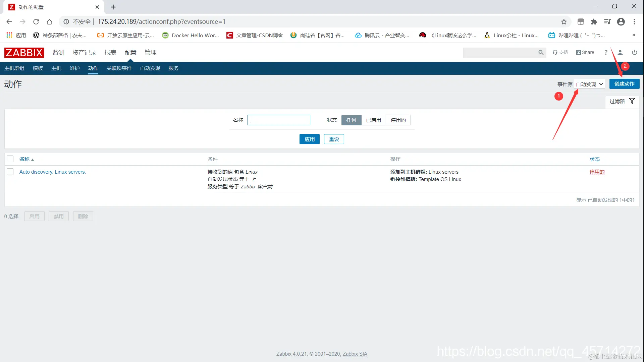
Task: Open the 监测 top menu
Action: coord(58,53)
